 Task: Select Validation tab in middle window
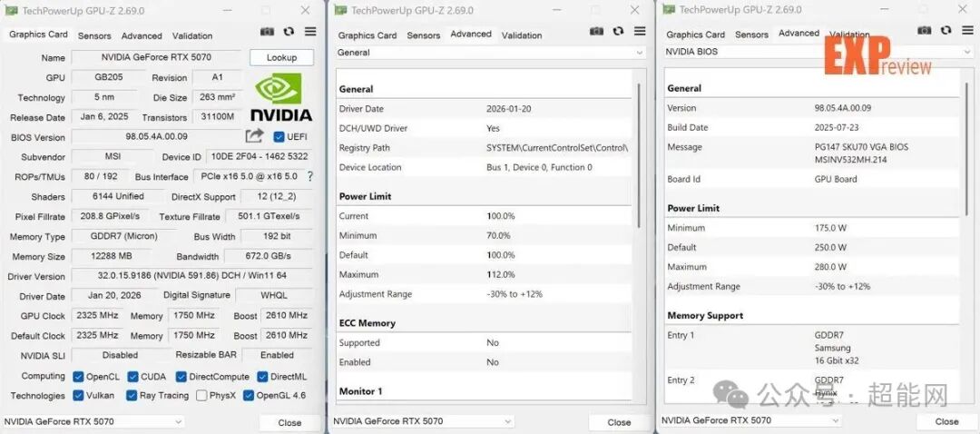522,35
